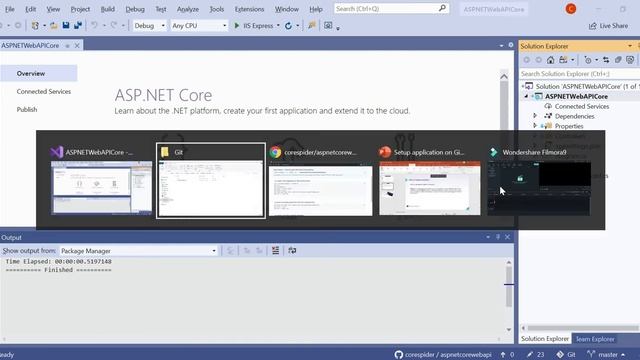The image size is (640, 360).
Task: Open the master branch selector in the status bar
Action: (606, 355)
